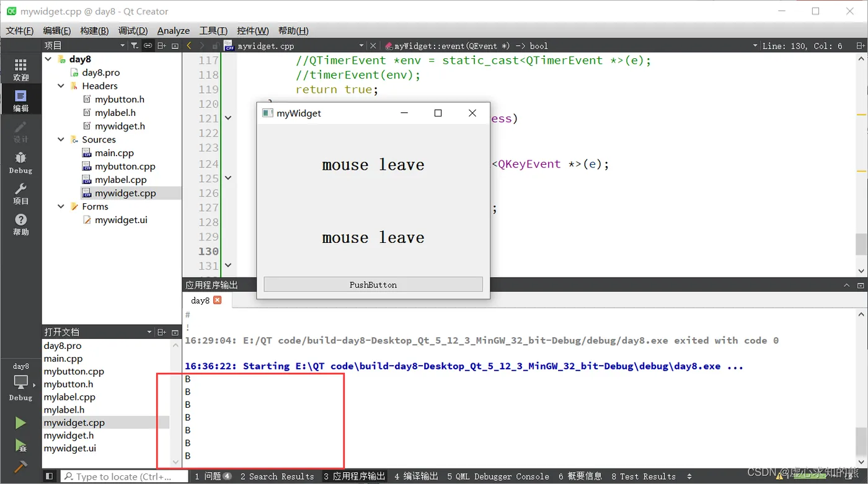The width and height of the screenshot is (868, 484).
Task: Select mywidget.ui in Forms
Action: tap(121, 220)
